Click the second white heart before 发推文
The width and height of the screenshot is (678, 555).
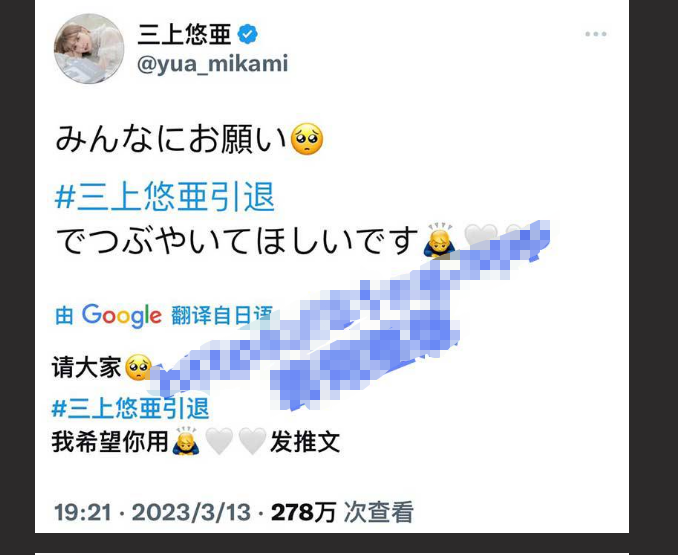point(253,442)
